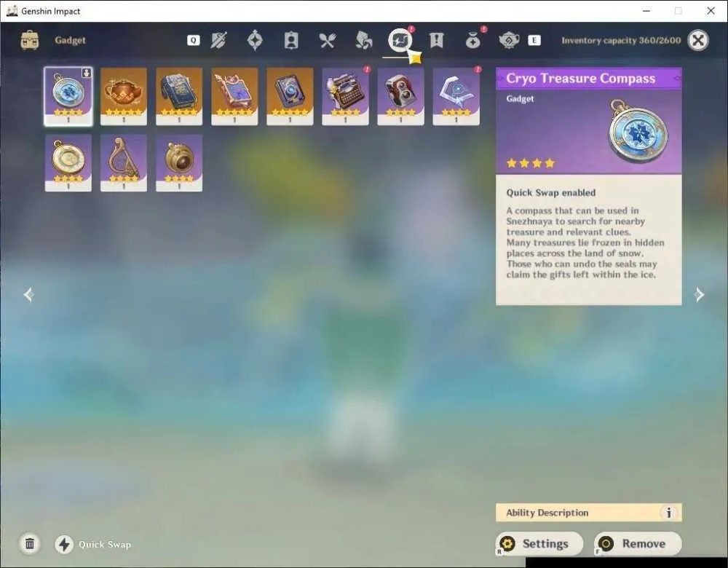Select the typewriter gadget
This screenshot has width=728, height=568.
345,96
